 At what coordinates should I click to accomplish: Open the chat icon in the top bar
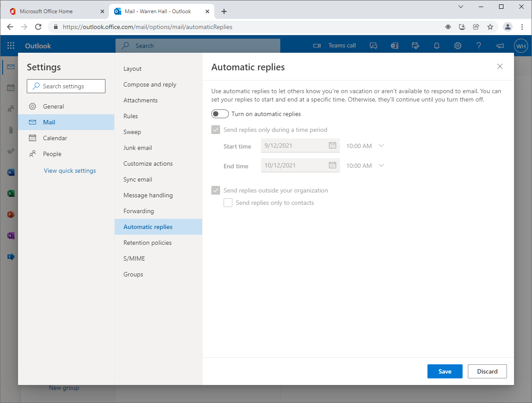pyautogui.click(x=373, y=45)
